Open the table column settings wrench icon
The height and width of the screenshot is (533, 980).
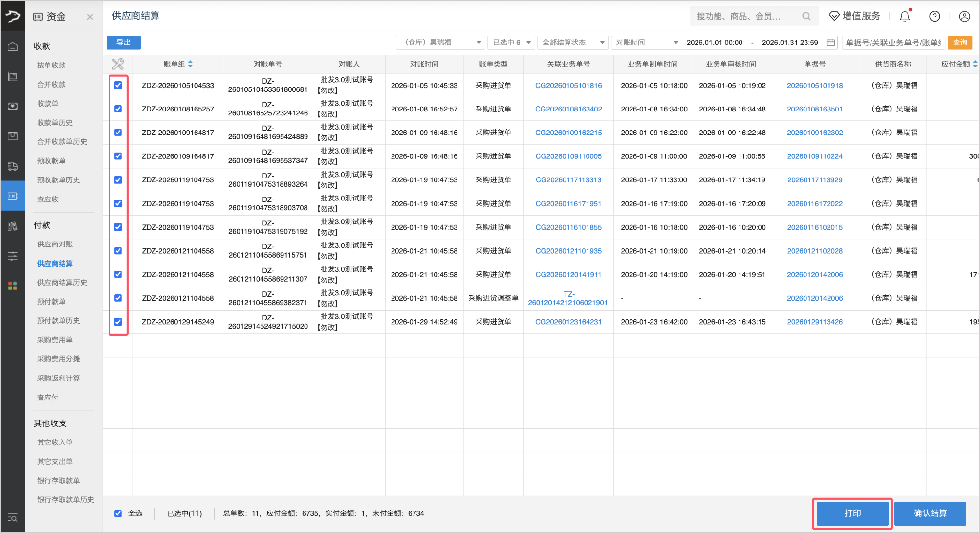tap(118, 64)
